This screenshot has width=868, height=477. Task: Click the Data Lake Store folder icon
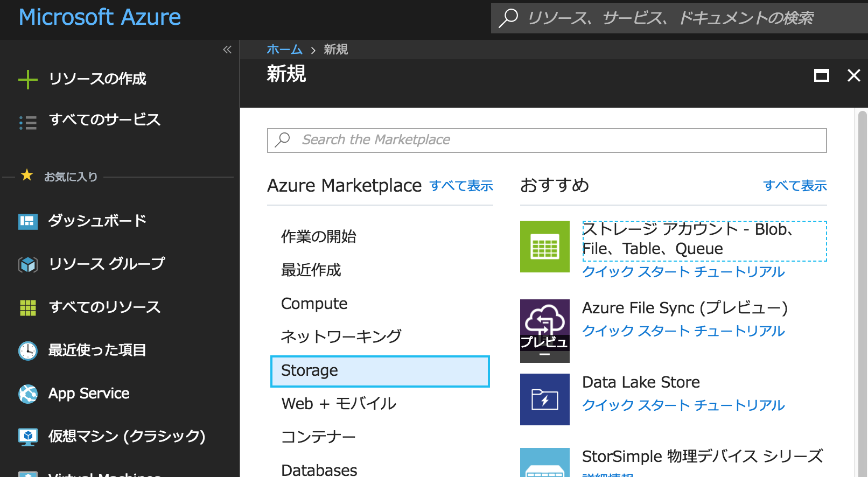pyautogui.click(x=545, y=399)
